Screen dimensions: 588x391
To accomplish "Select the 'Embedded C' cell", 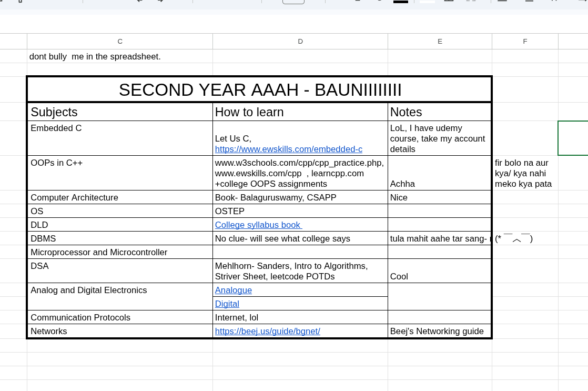I will 120,138.
